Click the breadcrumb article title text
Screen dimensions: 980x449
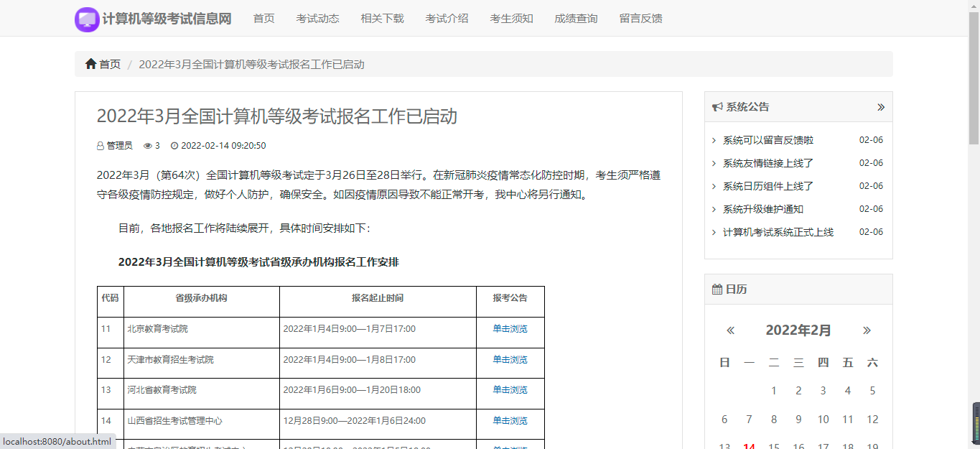252,64
